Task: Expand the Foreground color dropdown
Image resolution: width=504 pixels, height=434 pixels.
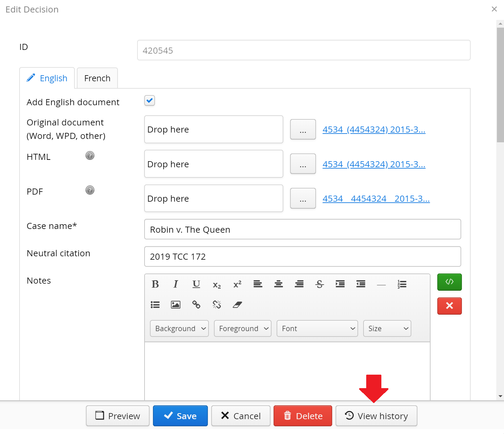Action: pyautogui.click(x=243, y=328)
